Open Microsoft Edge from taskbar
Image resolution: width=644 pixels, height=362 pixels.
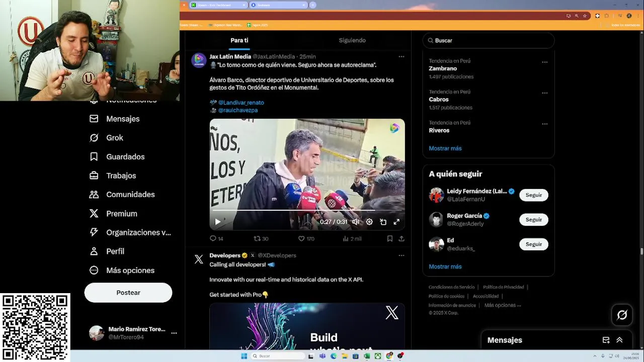point(333,356)
